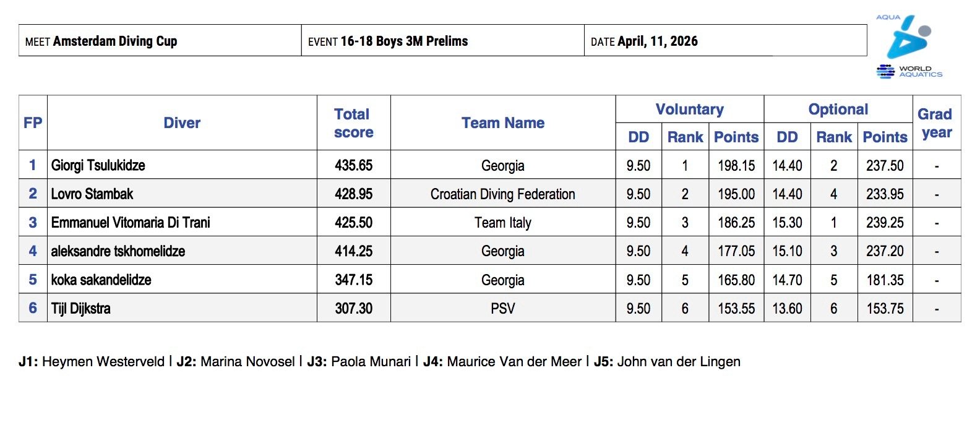Click Emmanuel Vitomaria Di Trani's name
This screenshot has width=980, height=425.
(x=131, y=223)
